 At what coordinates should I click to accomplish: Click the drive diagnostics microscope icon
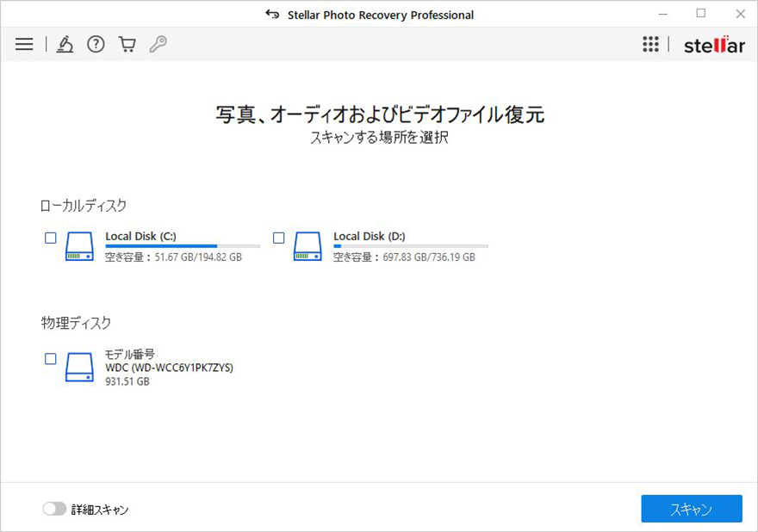click(65, 44)
